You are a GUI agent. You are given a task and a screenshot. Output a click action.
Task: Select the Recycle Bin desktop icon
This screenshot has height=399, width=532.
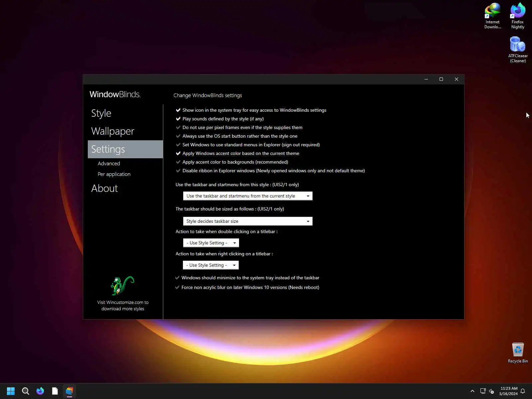click(x=518, y=353)
